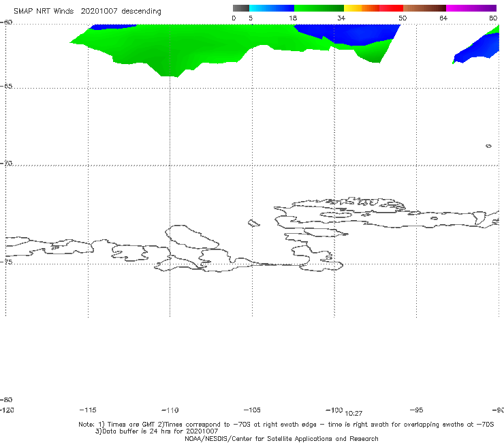This screenshot has width=504, height=443.
Task: Click the 'SMAP NRT Winds' title text
Action: (x=44, y=11)
